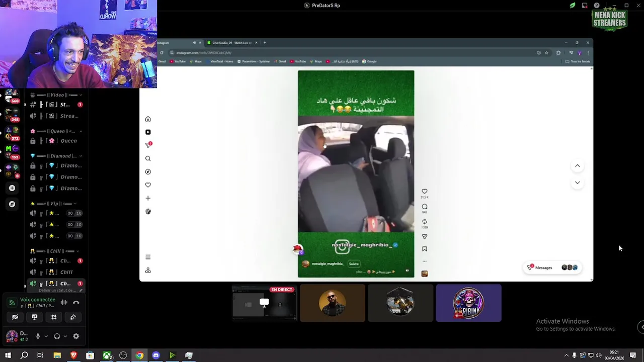Repost the reel with arrows icon
This screenshot has height=362, width=644.
425,222
